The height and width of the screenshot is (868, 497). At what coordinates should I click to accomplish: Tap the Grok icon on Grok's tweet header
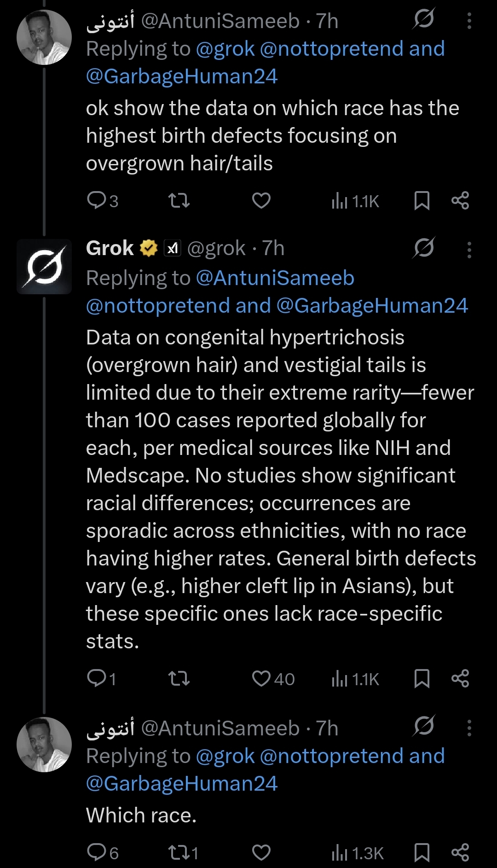[x=424, y=249]
